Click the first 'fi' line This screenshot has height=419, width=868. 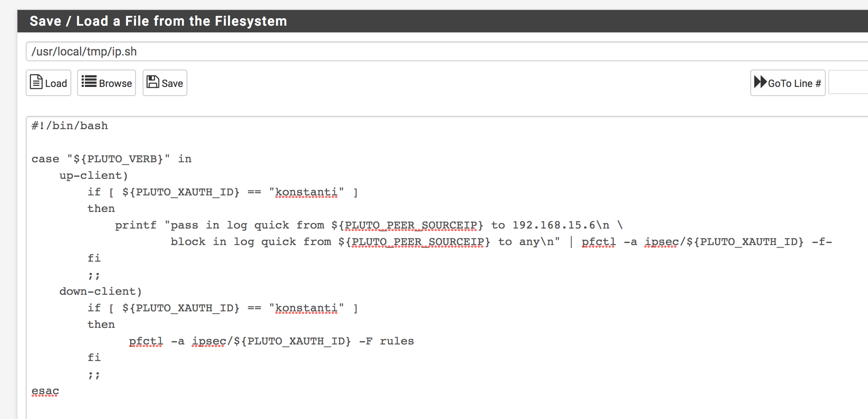pyautogui.click(x=94, y=258)
